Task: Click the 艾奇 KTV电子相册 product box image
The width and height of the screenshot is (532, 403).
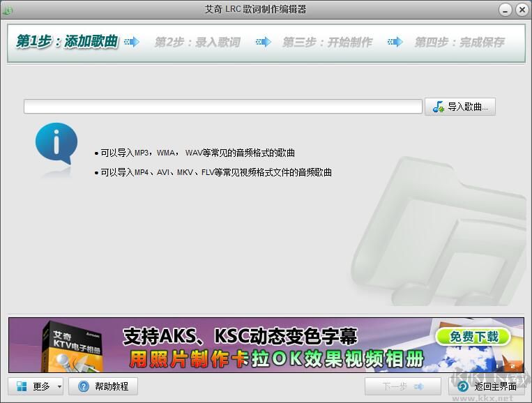Action: (x=70, y=346)
